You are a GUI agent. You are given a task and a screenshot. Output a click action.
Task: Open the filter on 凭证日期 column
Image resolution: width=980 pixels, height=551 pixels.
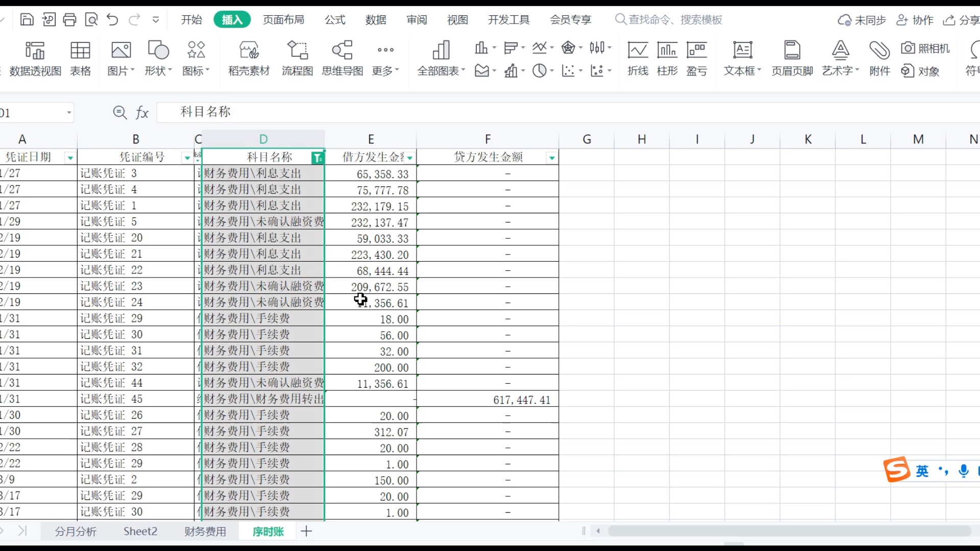click(70, 158)
